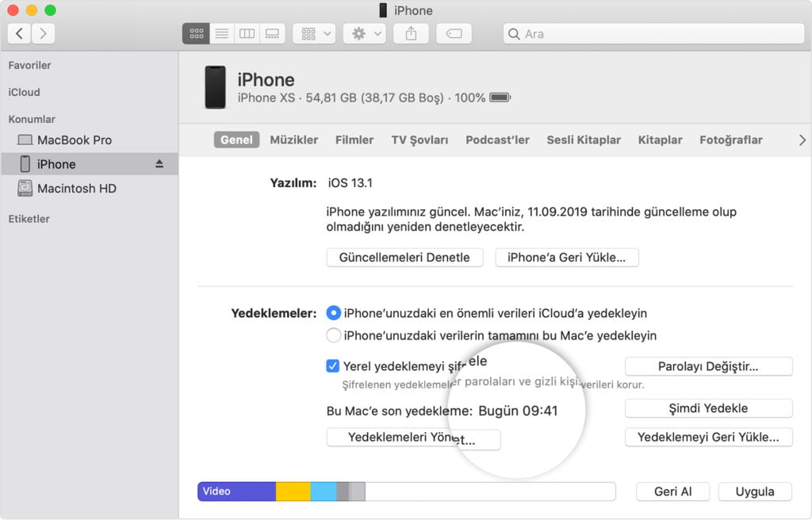812x520 pixels.
Task: Click the magnifier icon in search field
Action: [514, 34]
